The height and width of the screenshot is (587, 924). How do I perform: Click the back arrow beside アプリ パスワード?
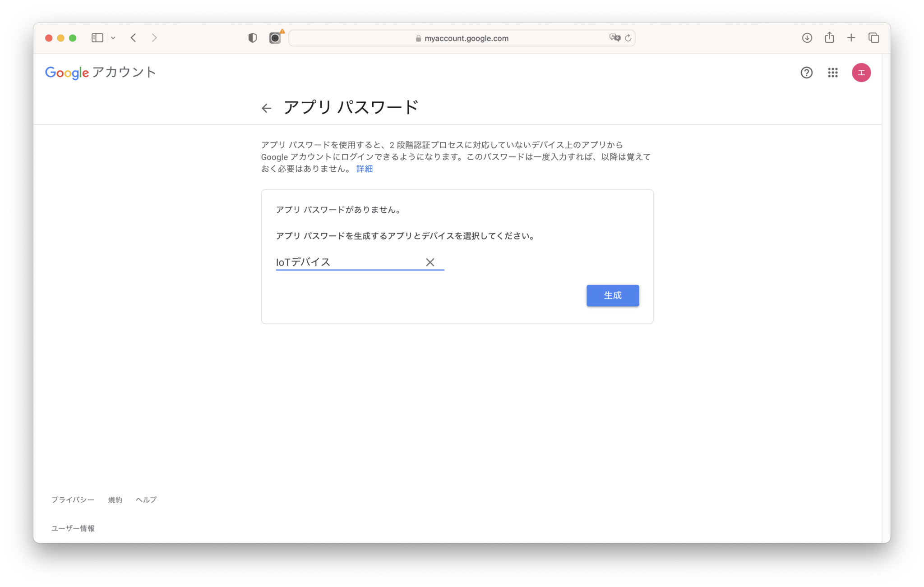(266, 108)
